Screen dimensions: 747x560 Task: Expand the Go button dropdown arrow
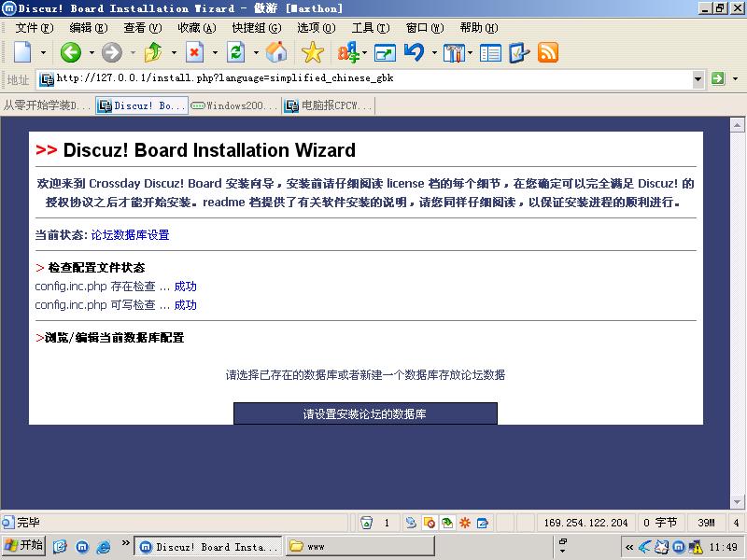[x=735, y=78]
